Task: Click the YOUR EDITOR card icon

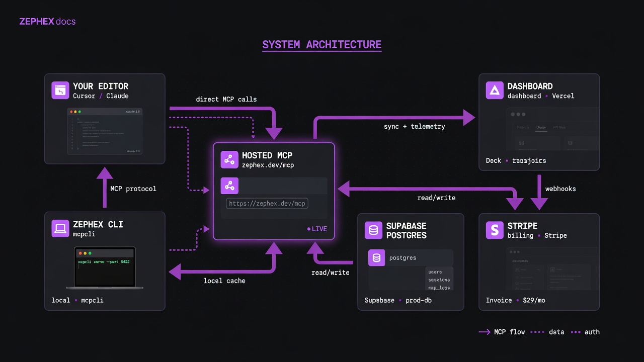Action: click(60, 90)
